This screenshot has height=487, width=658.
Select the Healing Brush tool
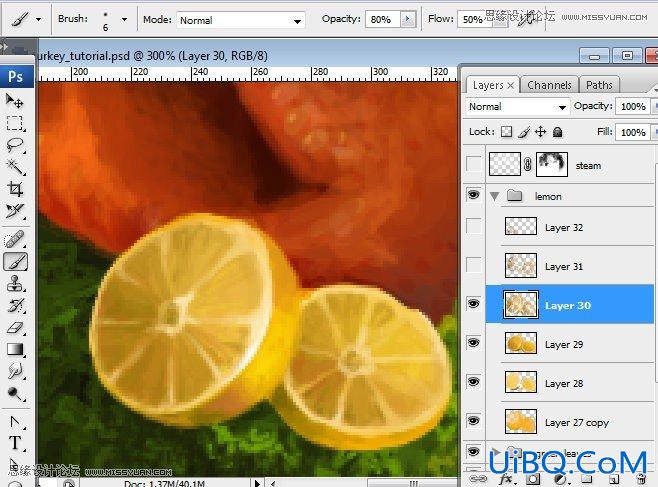click(x=15, y=240)
